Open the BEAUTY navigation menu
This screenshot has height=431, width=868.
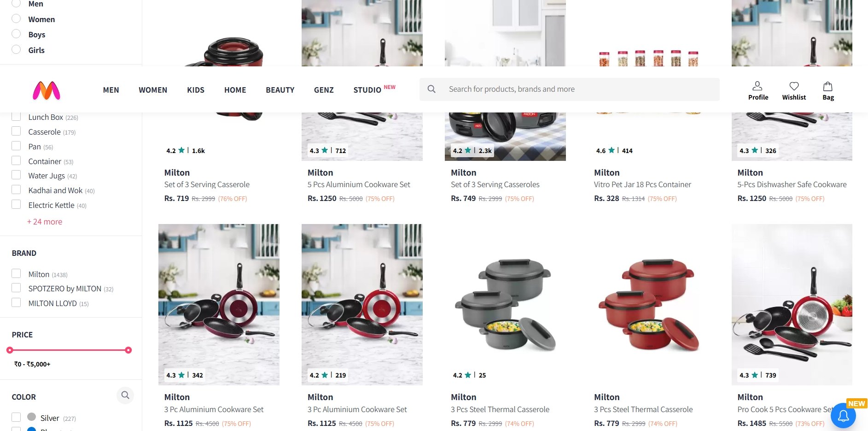(x=280, y=90)
